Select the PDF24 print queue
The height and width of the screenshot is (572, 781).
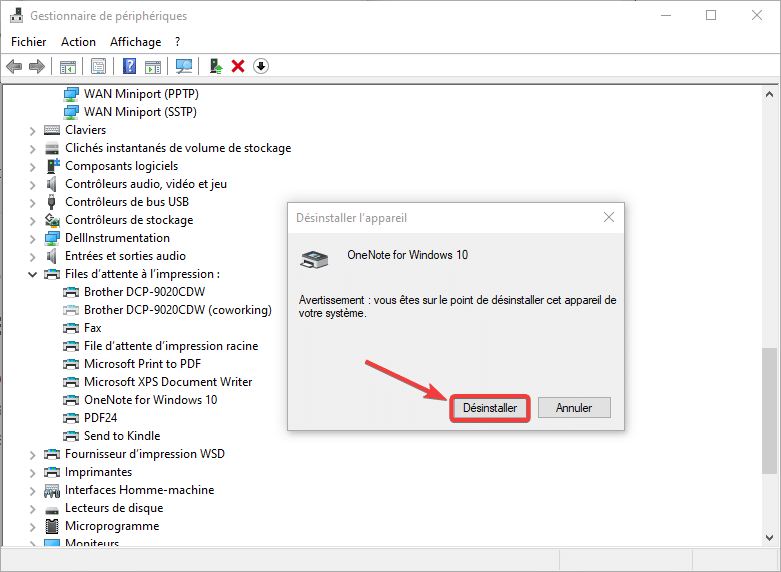point(101,418)
